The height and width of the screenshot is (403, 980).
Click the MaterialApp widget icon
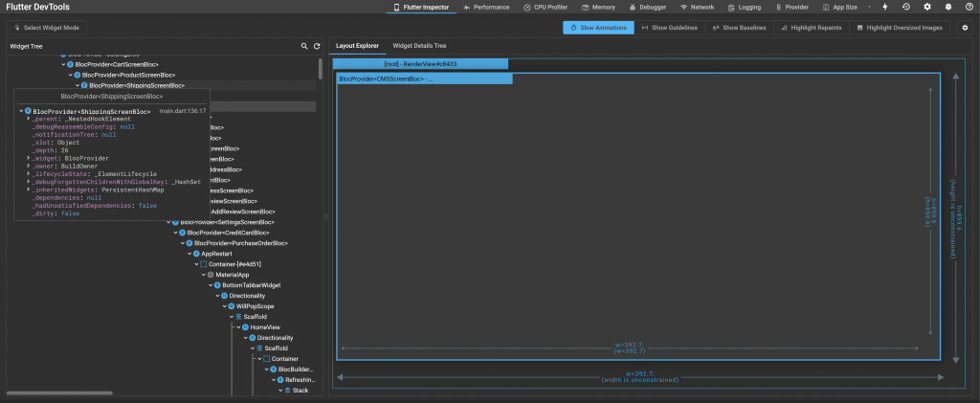[211, 275]
